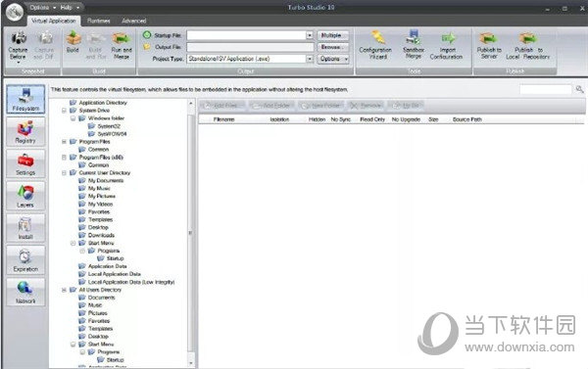
Task: Click the Capture and Diff icon
Action: click(45, 38)
